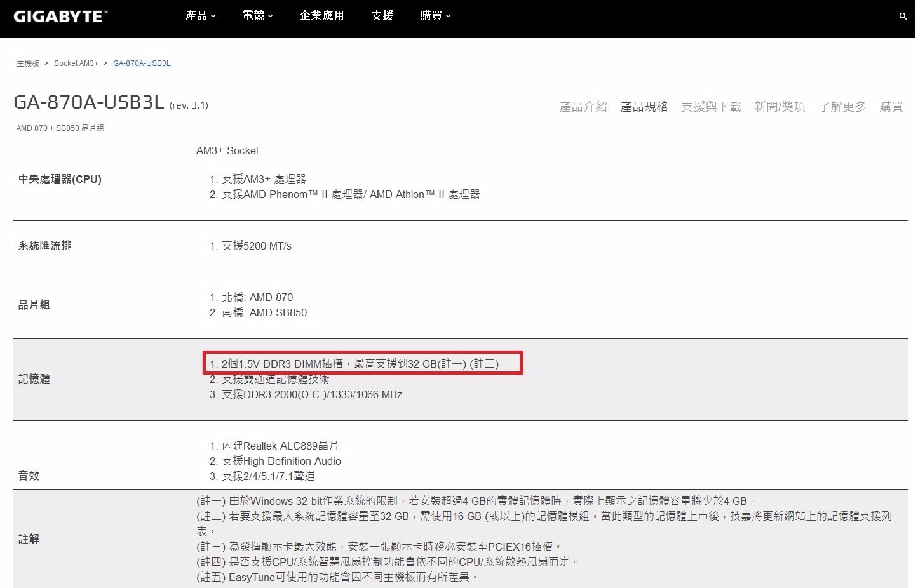Select the 音效 row label

point(29,476)
